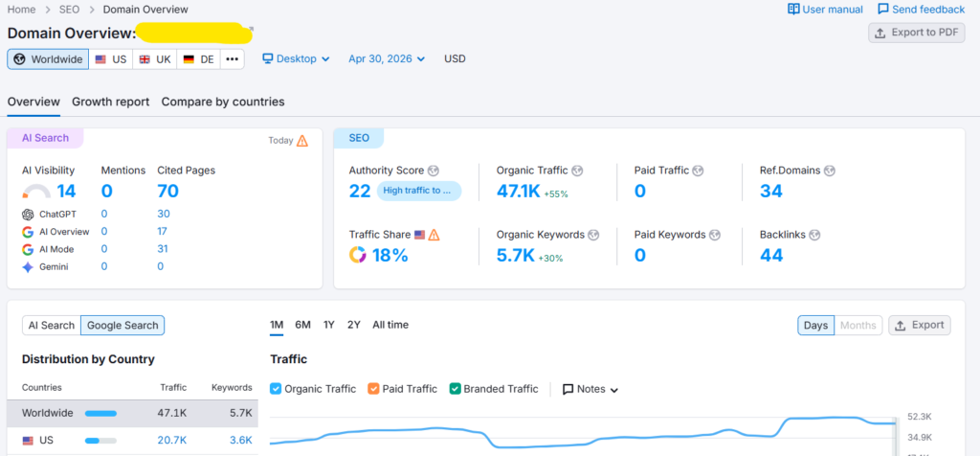
Task: Click external link icon beside domain name
Action: 252,28
